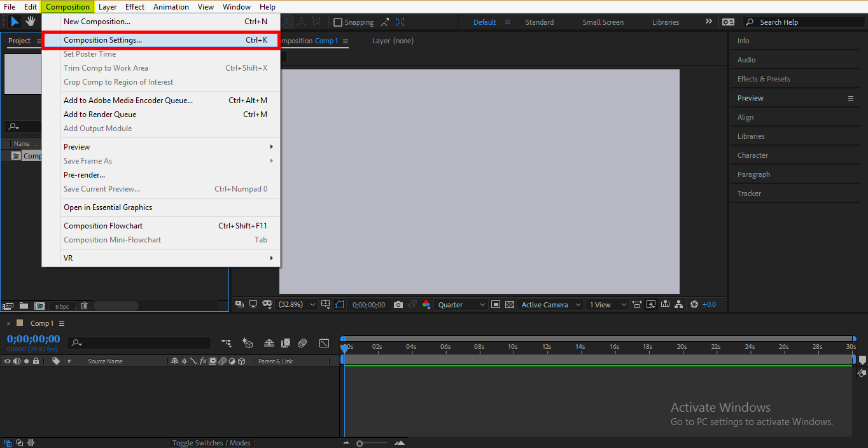Toggle the Draft 3D mode
Image resolution: width=868 pixels, height=448 pixels.
[x=248, y=343]
